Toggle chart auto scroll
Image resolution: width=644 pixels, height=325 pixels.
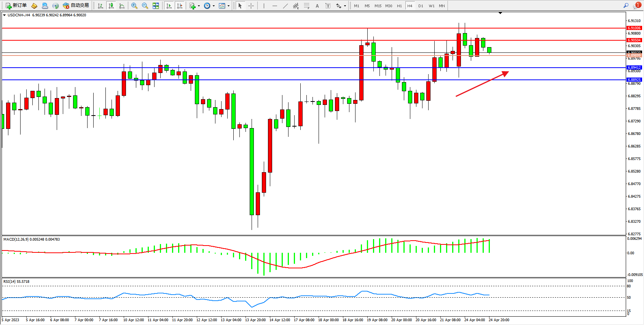(x=169, y=6)
